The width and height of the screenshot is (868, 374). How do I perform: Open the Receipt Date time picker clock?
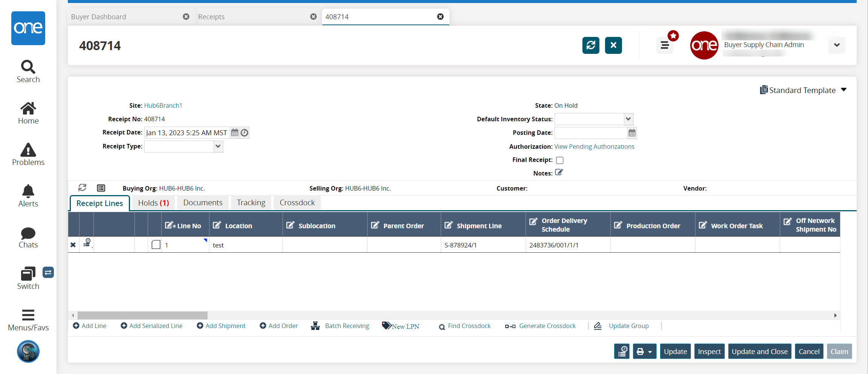(x=245, y=133)
